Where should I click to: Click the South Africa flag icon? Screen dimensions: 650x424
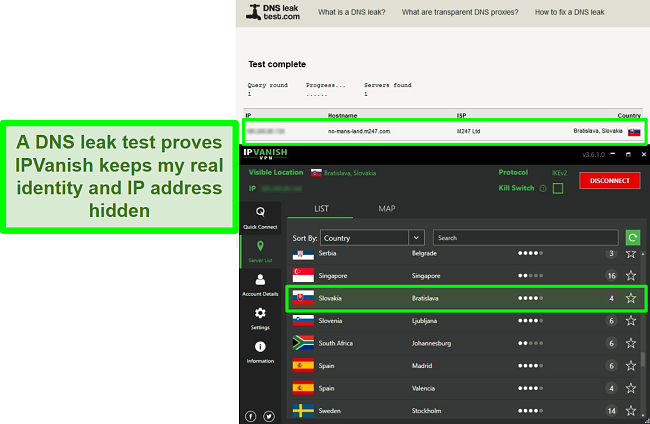coord(303,343)
